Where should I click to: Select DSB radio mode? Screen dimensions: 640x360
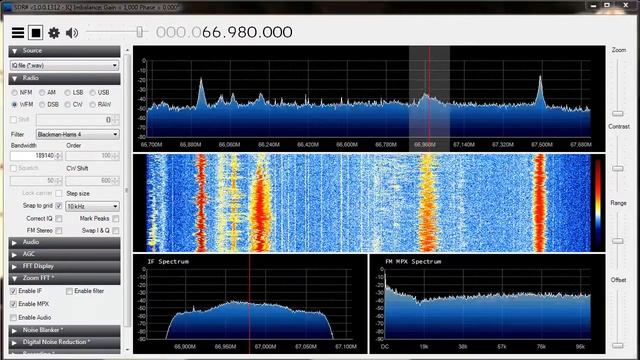coord(42,104)
